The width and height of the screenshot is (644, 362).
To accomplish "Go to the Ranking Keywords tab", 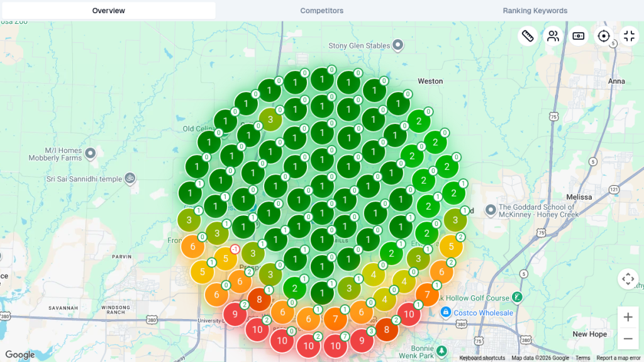I will pos(535,11).
